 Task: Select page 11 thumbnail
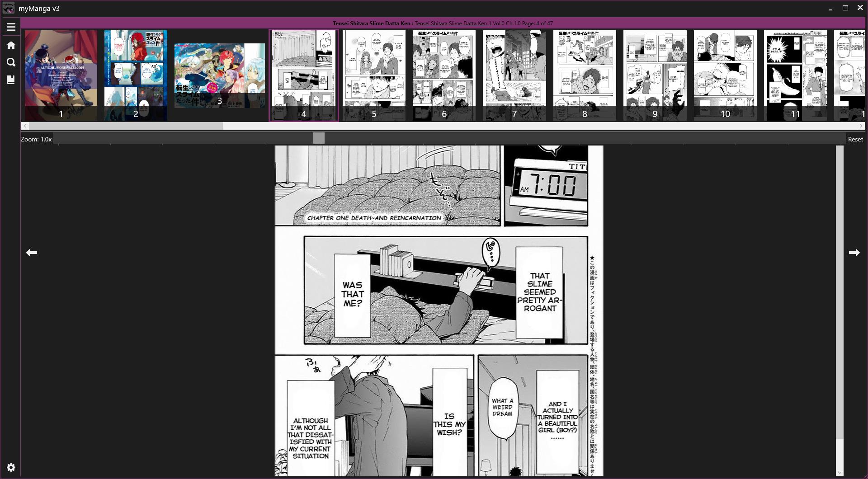point(795,75)
